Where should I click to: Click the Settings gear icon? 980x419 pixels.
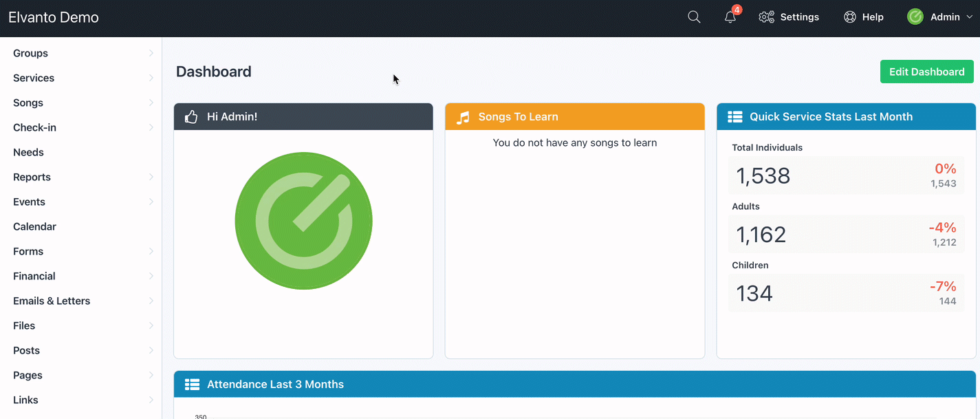(x=766, y=17)
